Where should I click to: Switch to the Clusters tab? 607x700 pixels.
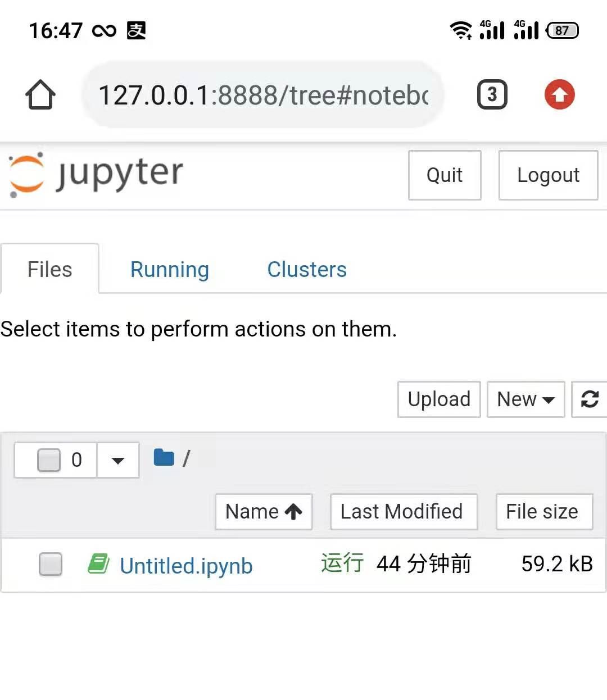307,269
